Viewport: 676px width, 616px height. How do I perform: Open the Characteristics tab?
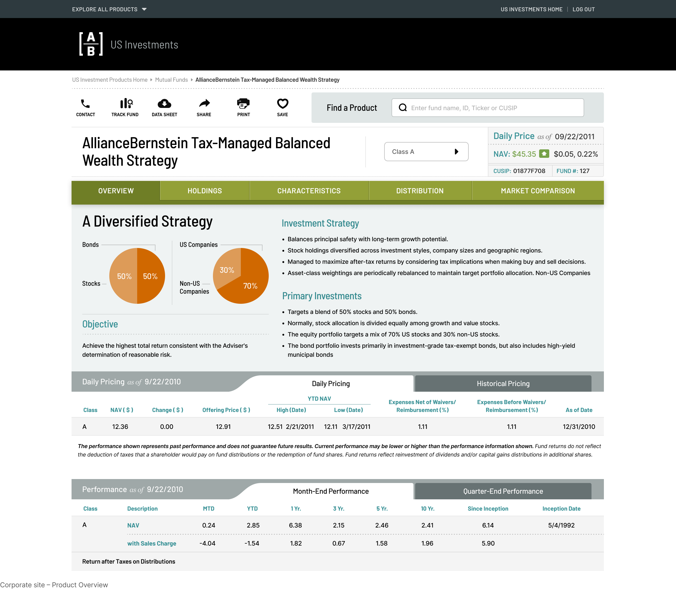point(309,190)
